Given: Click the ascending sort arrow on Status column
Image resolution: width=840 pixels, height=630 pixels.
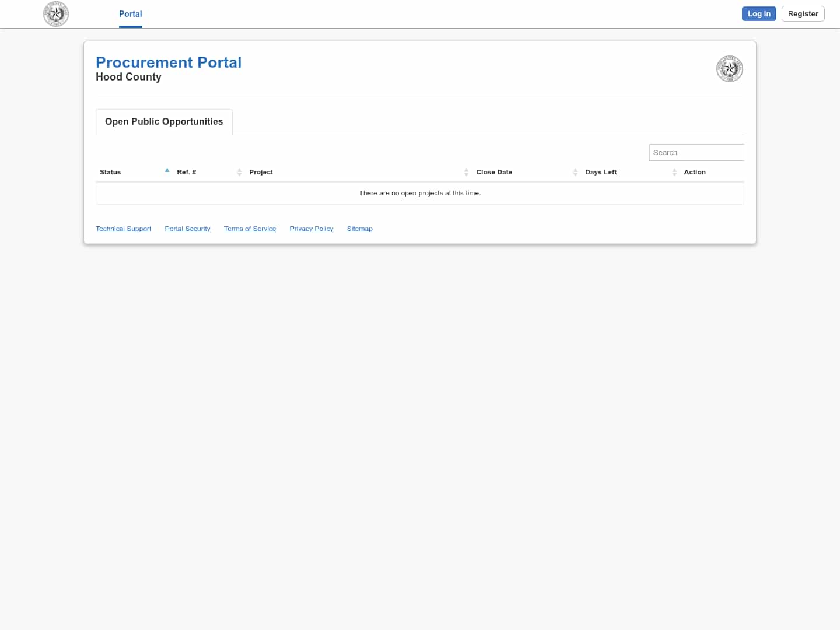Looking at the screenshot, I should coord(167,170).
